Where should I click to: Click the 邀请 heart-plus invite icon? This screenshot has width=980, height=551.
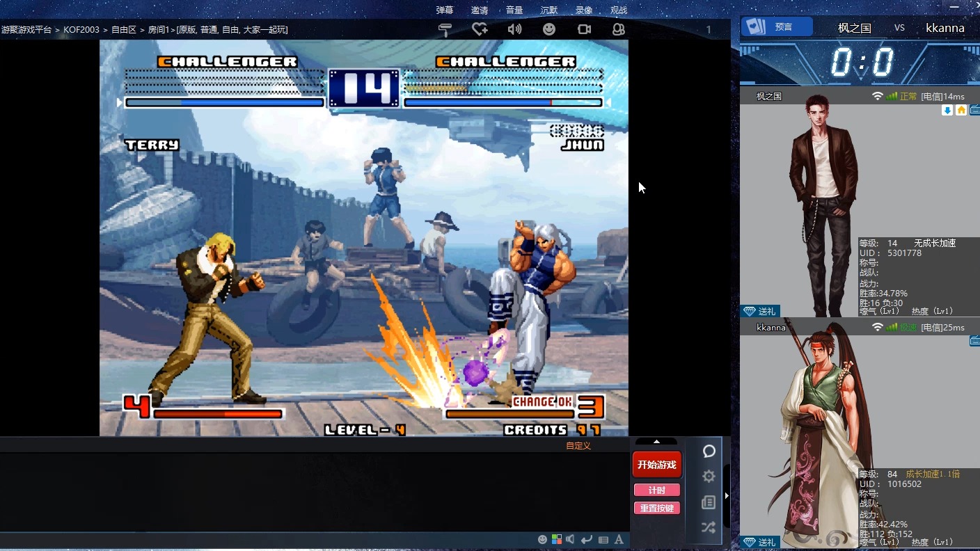point(480,29)
